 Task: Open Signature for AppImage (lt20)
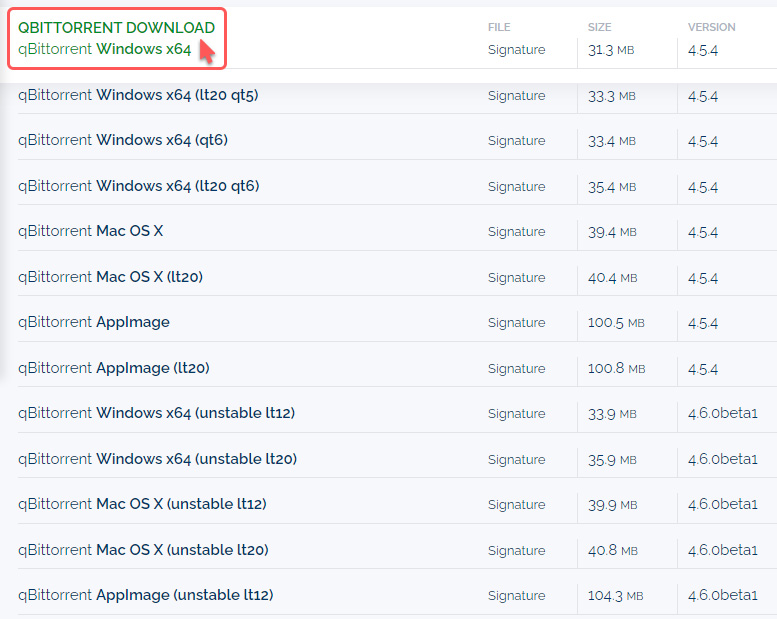click(x=516, y=369)
